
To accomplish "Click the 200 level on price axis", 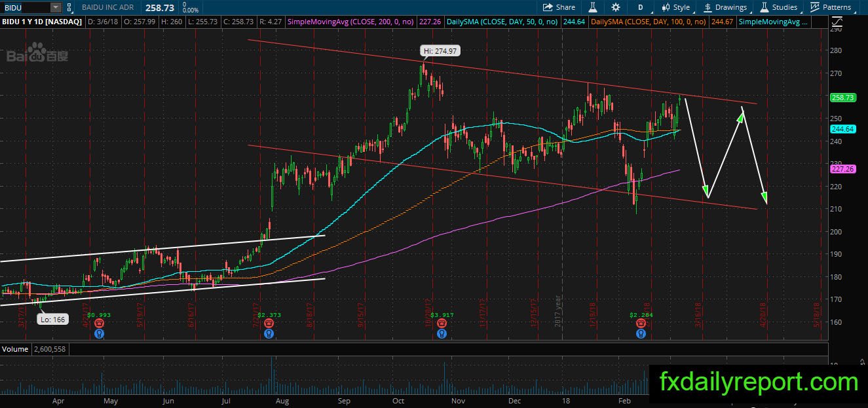I will [x=837, y=231].
